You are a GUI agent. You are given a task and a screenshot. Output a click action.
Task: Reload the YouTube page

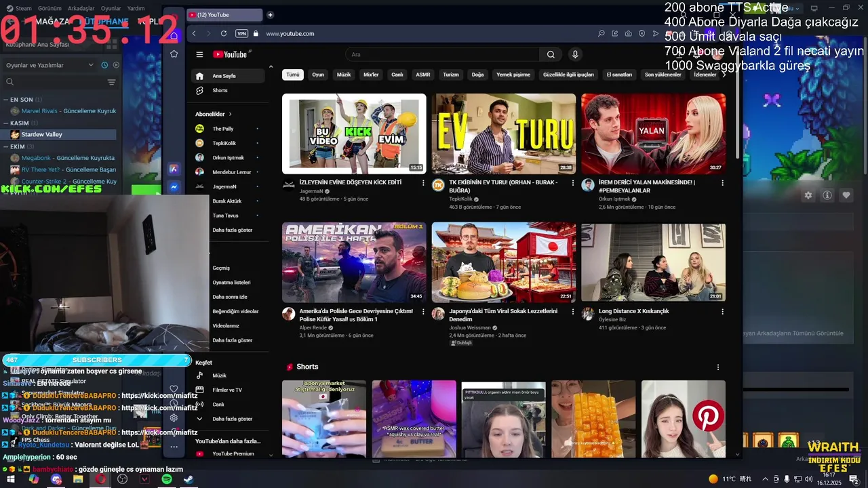point(224,33)
